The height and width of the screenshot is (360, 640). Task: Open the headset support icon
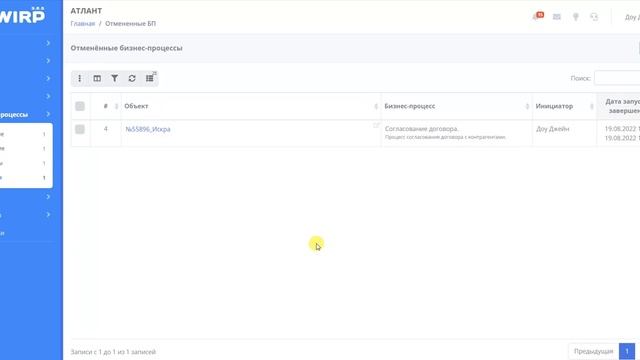(x=594, y=17)
